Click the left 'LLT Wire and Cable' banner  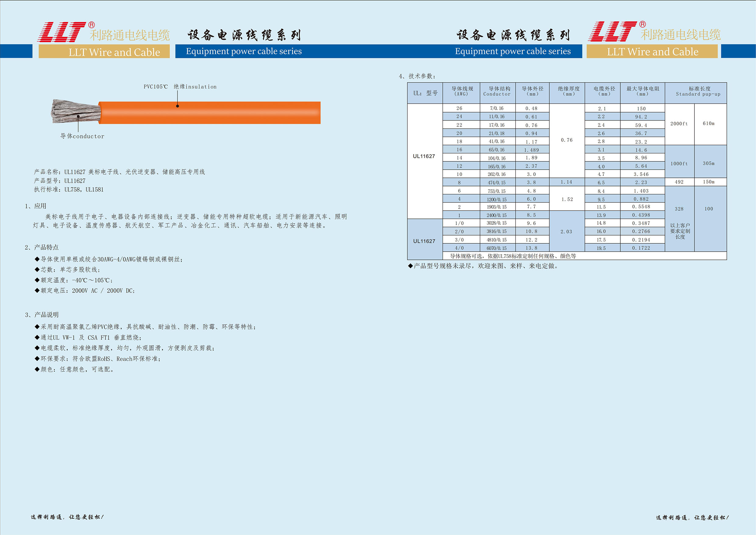click(x=114, y=52)
